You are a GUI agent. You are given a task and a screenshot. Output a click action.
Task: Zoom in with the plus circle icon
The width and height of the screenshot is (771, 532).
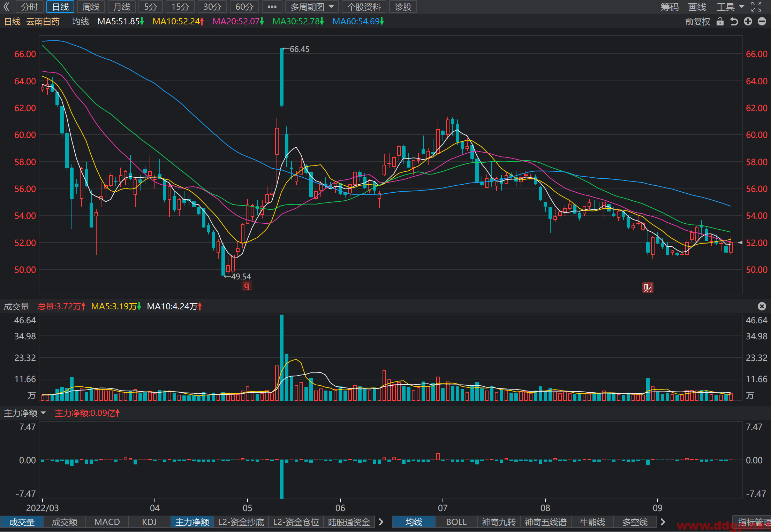pos(748,22)
